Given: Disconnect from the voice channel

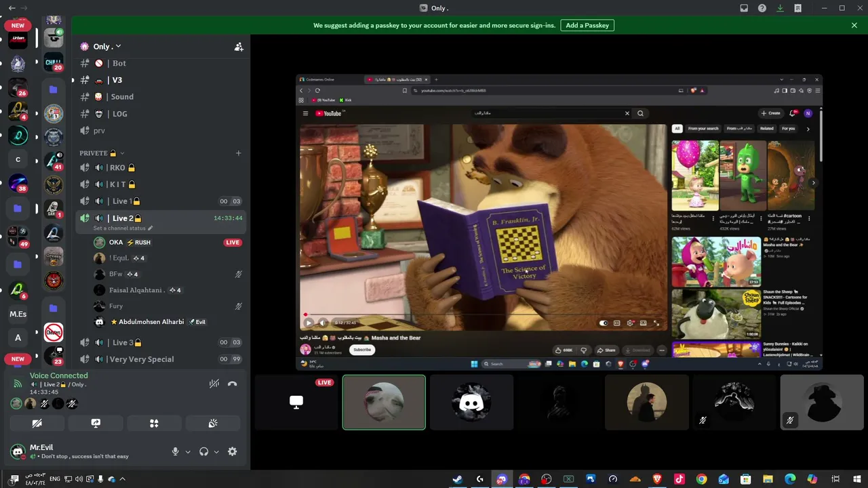Looking at the screenshot, I should click(233, 384).
